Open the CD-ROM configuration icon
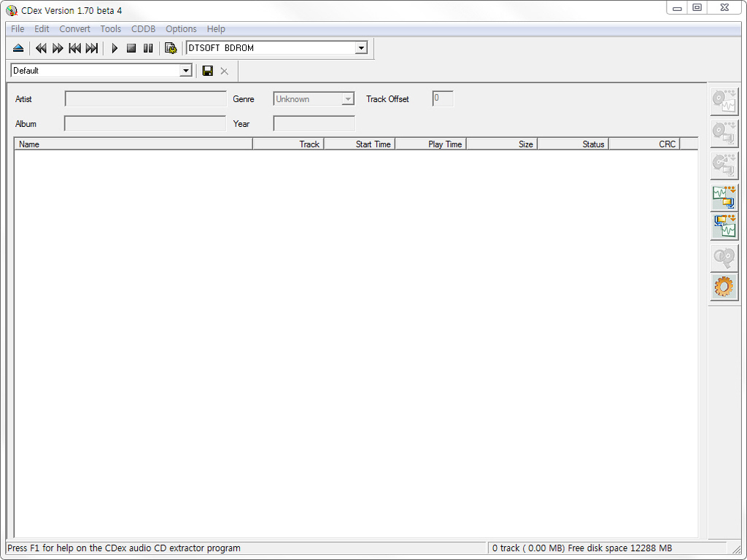Viewport: 747px width, 560px height. [x=171, y=48]
